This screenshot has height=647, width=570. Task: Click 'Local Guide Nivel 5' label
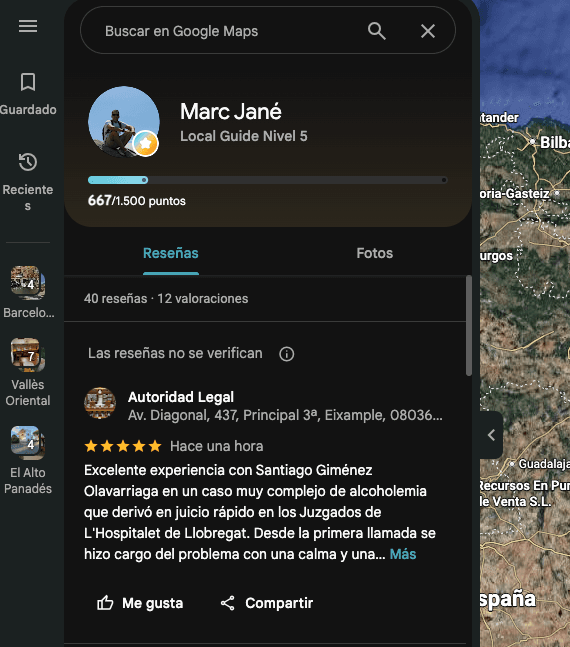[244, 136]
